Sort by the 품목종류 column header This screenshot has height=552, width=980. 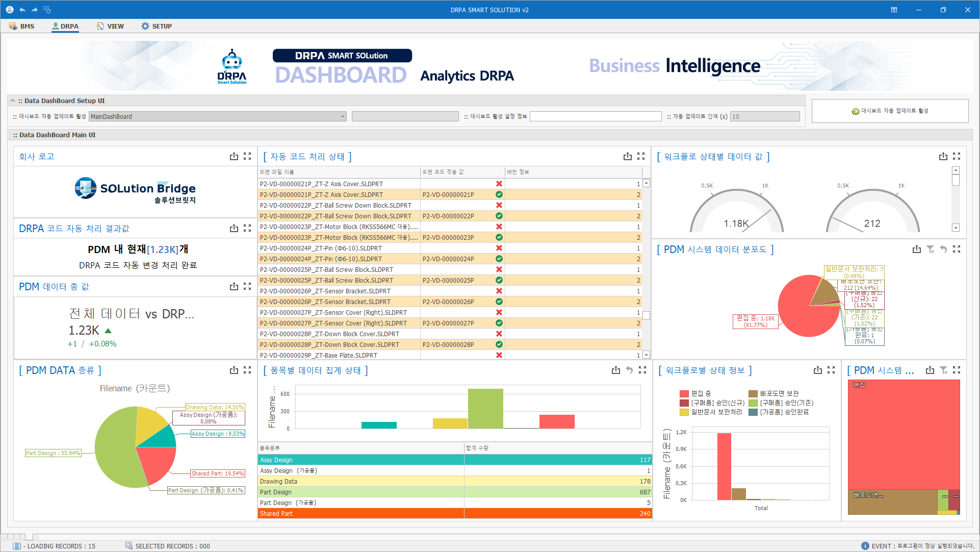coord(361,448)
